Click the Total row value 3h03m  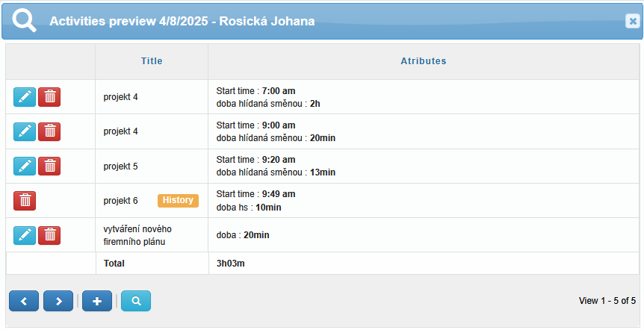pos(230,264)
